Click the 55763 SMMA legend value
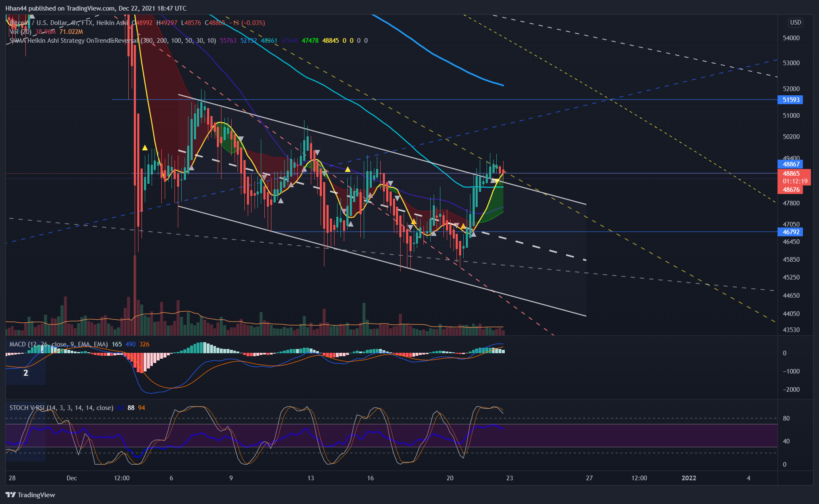Screen dimensions: 819x504 (x=228, y=41)
